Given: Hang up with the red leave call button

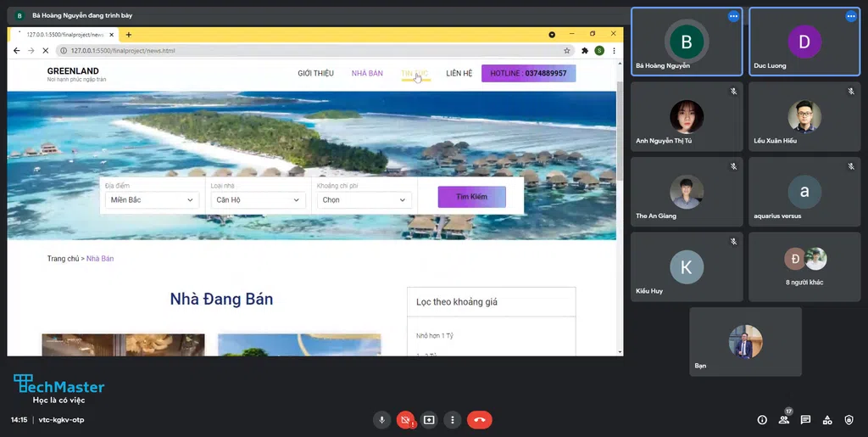Looking at the screenshot, I should tap(480, 420).
